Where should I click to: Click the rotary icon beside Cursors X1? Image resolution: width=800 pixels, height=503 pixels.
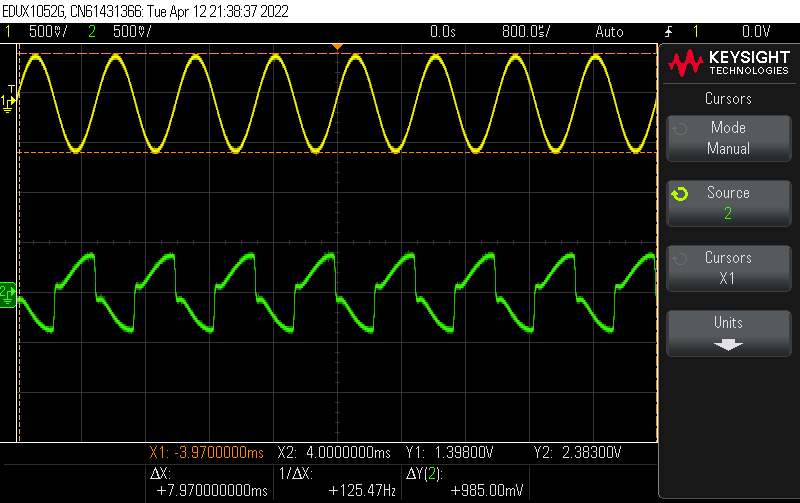click(679, 259)
